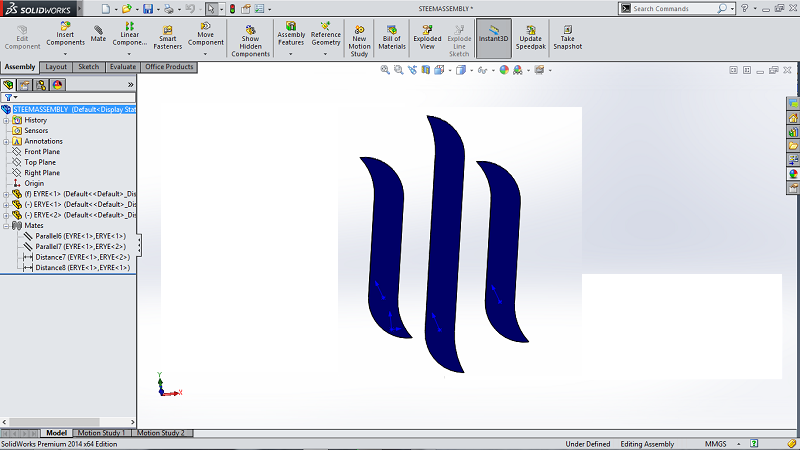Save the assembly with the floppy icon

click(x=147, y=9)
